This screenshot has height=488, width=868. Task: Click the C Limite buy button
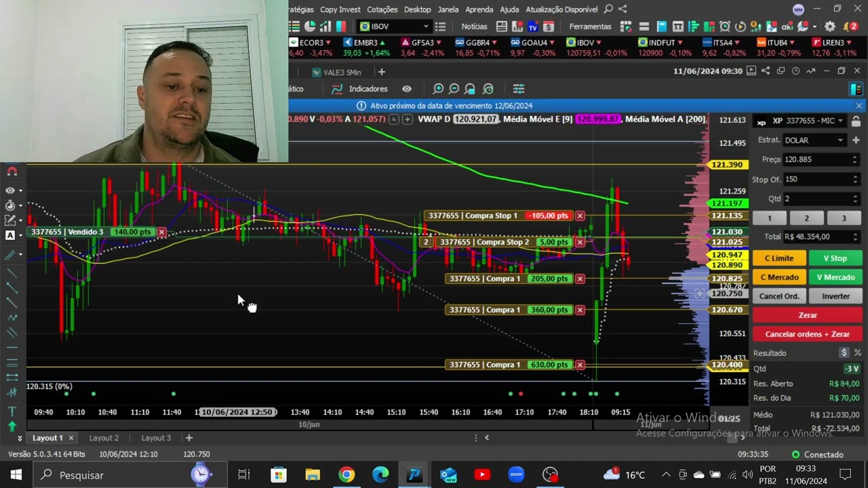coord(779,258)
